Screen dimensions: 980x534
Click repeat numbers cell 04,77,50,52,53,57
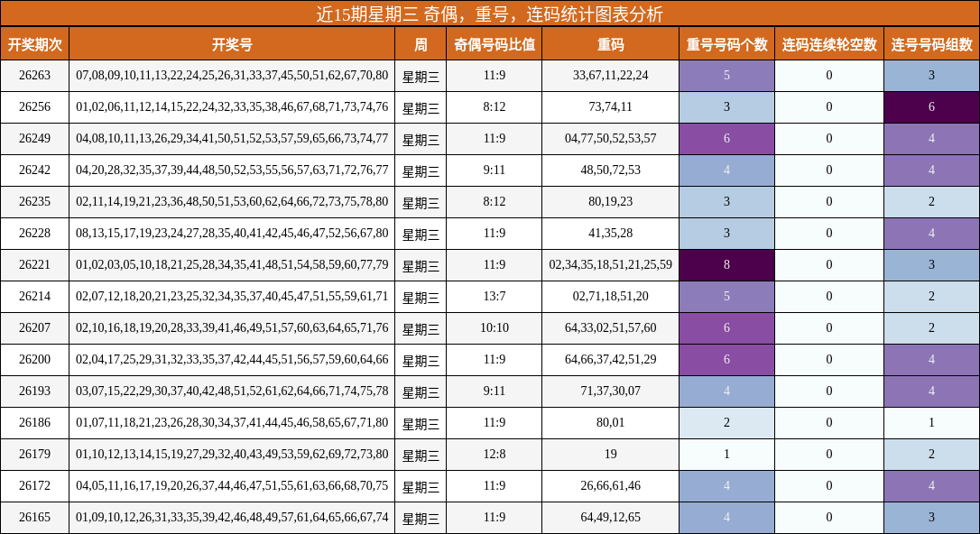point(611,139)
